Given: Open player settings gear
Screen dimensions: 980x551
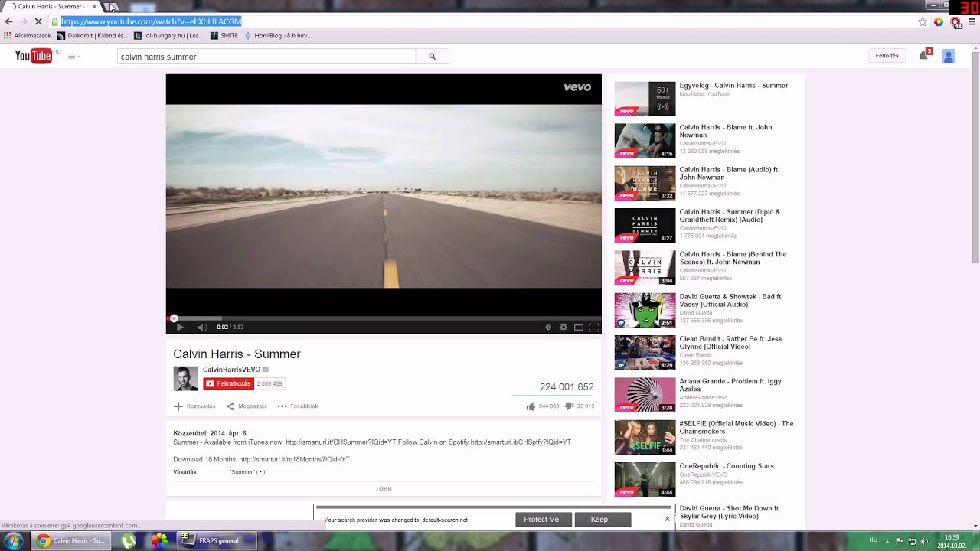Looking at the screenshot, I should pos(563,327).
